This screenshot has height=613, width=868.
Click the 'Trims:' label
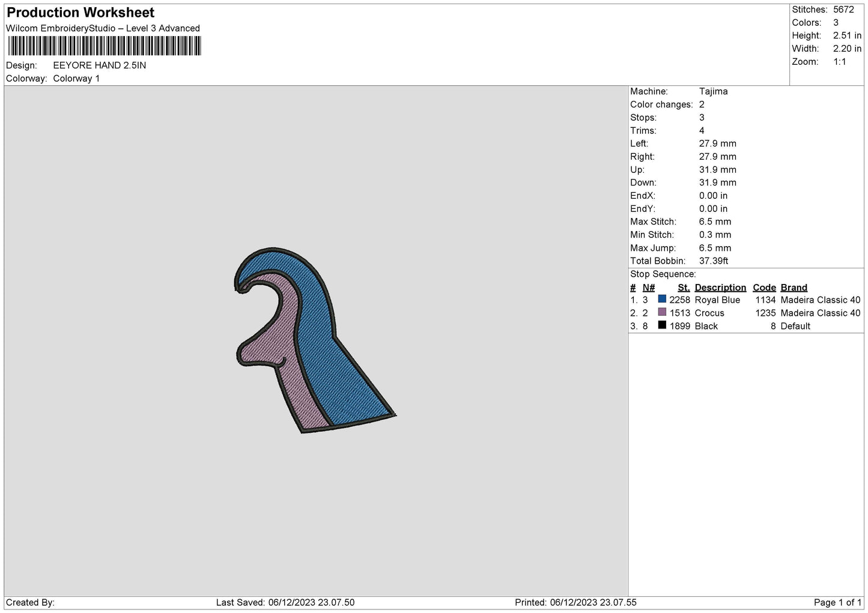[643, 130]
